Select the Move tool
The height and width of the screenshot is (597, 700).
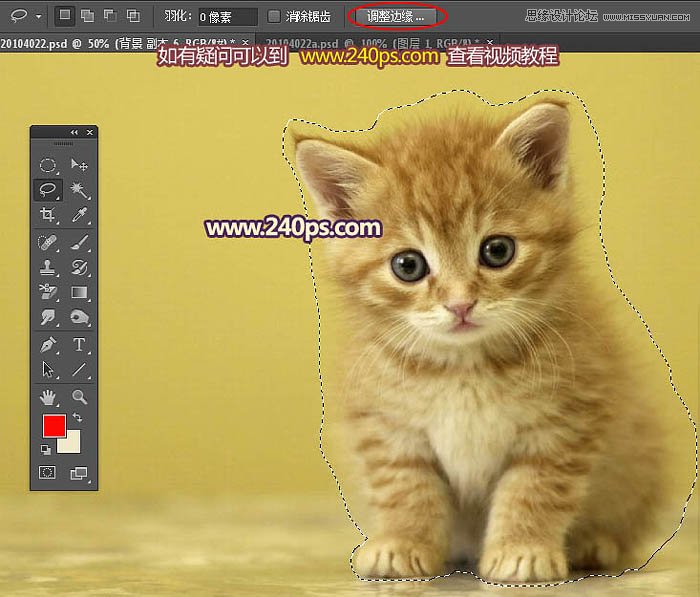tap(79, 165)
